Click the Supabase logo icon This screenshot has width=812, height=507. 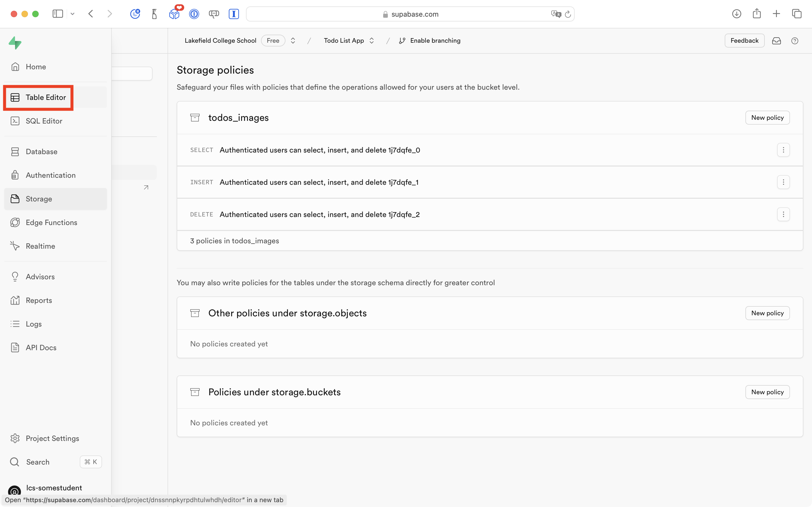[15, 43]
